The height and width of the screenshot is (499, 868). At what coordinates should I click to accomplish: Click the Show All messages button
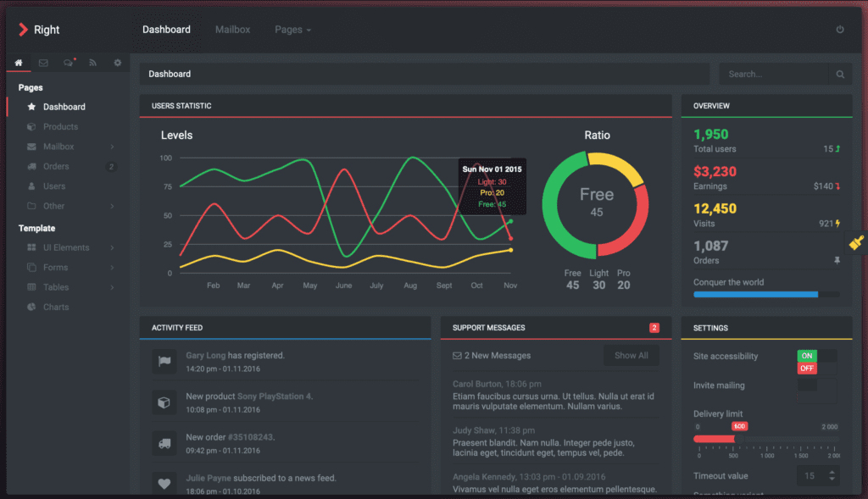[631, 356]
